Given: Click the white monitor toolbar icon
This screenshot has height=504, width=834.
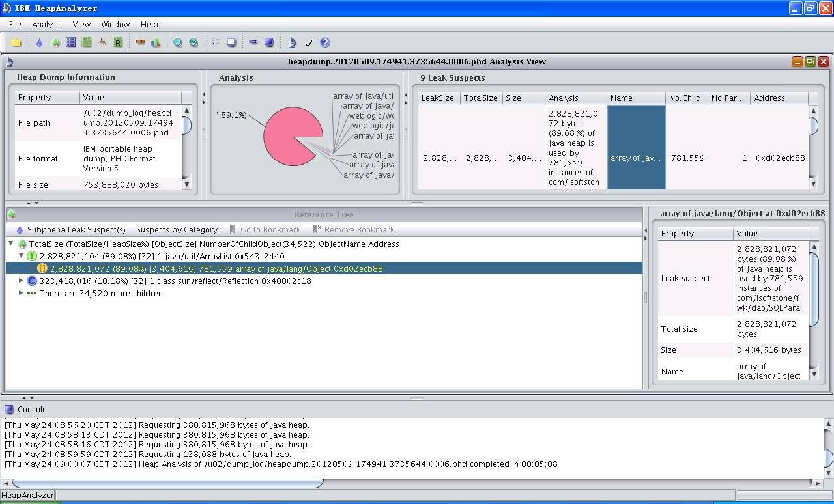Looking at the screenshot, I should point(231,42).
